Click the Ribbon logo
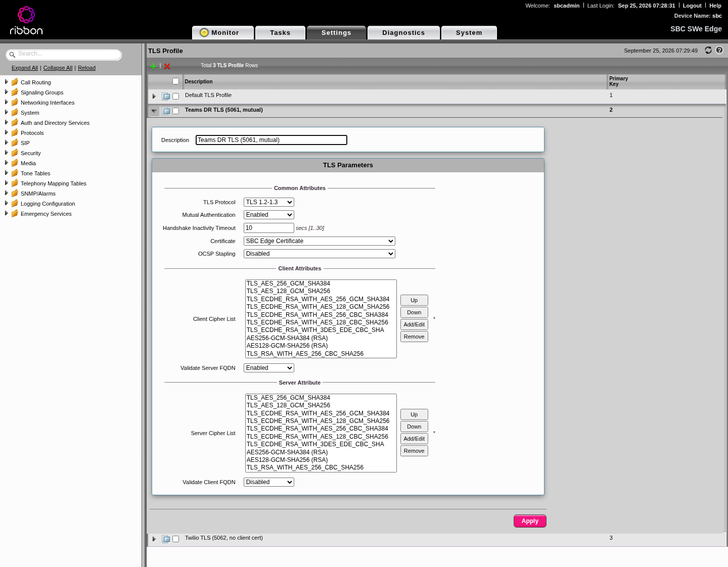This screenshot has width=728, height=567. click(26, 20)
